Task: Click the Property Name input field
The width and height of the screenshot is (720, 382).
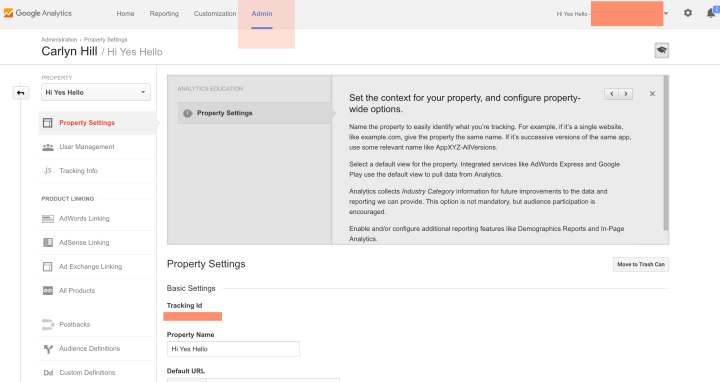Action: click(233, 349)
